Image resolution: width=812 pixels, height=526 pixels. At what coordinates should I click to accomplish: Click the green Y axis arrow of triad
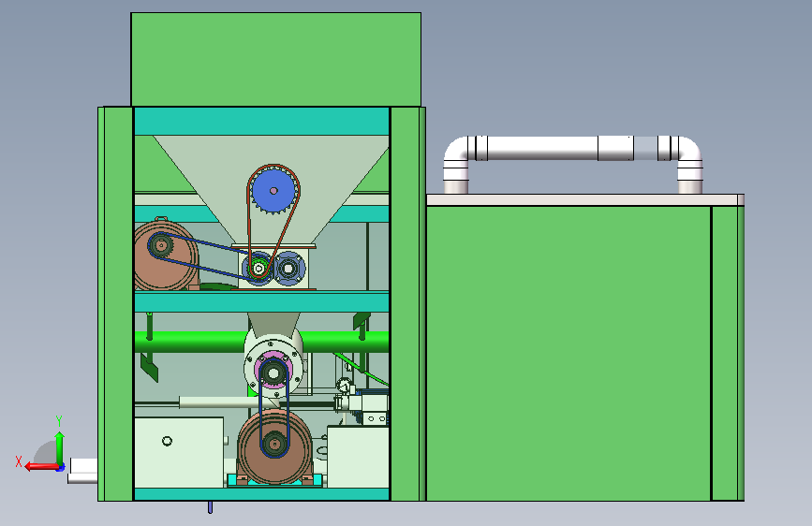coord(60,447)
